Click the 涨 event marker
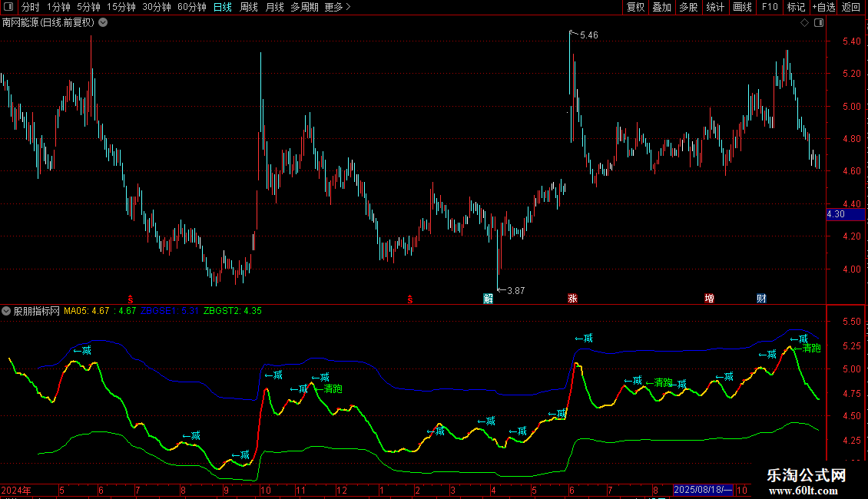Screen dimensions: 868x499 572,299
